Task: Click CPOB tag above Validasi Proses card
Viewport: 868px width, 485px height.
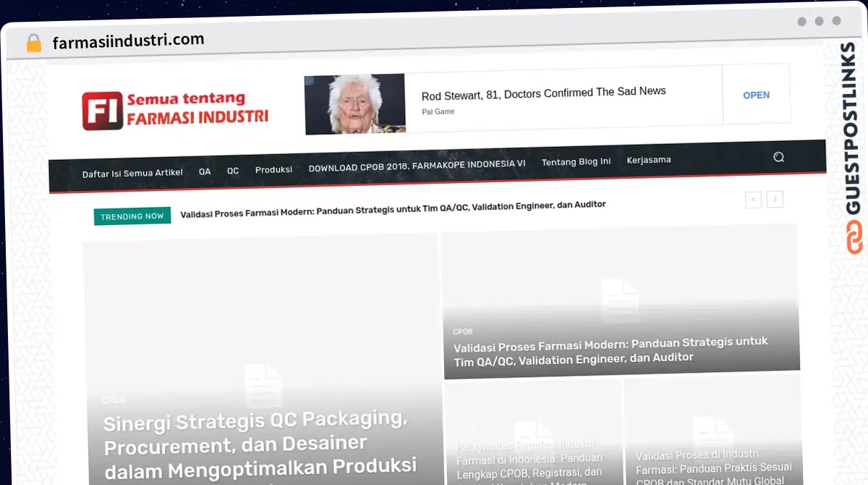Action: 463,332
